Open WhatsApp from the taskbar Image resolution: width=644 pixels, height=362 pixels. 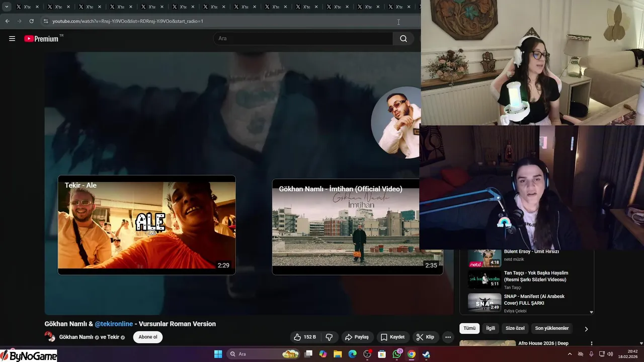pos(397,354)
